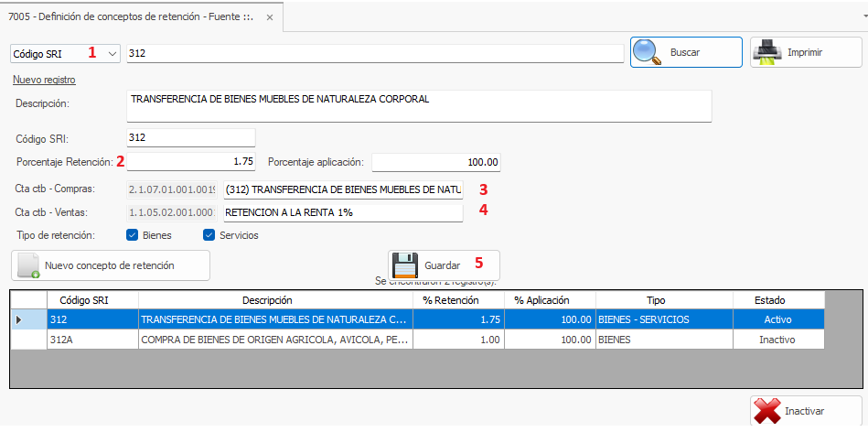Click the Porcentaje Retención input field
Viewport: 868px width, 432px height.
pos(191,162)
